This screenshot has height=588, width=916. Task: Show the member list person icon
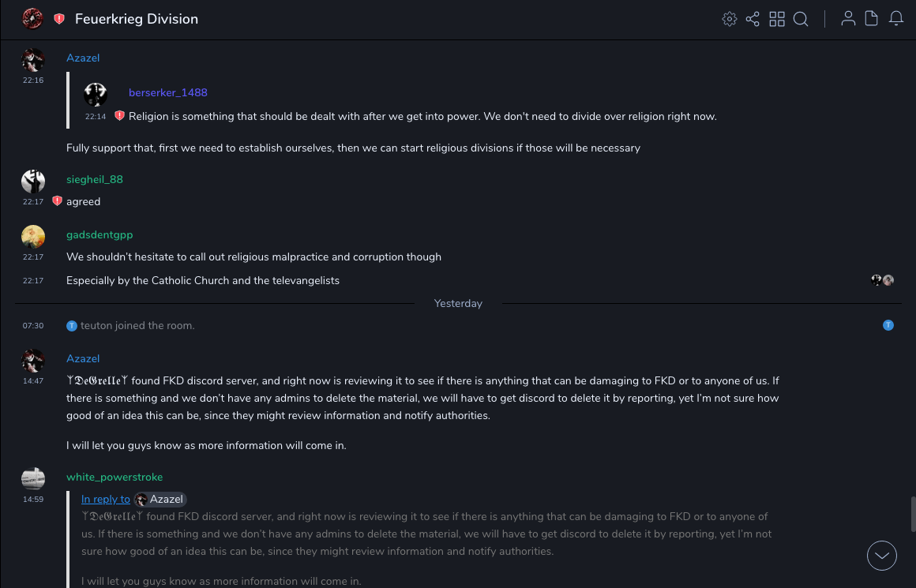point(848,19)
